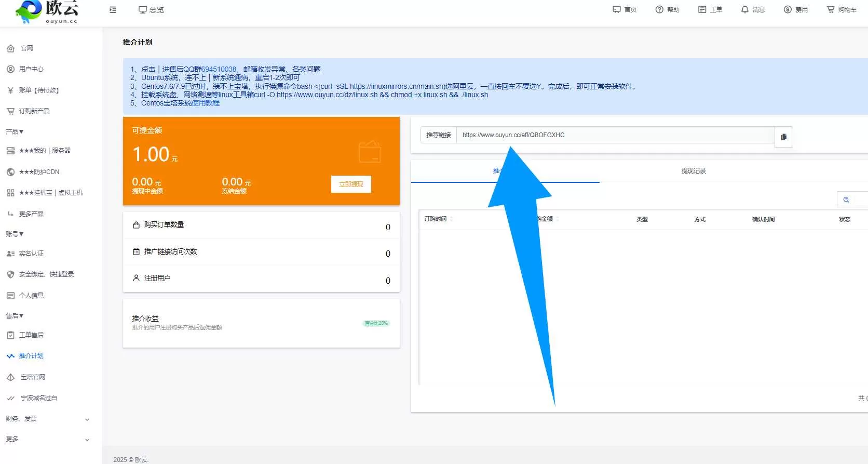This screenshot has width=868, height=464.
Task: Click the 官网 home icon
Action: click(10, 48)
